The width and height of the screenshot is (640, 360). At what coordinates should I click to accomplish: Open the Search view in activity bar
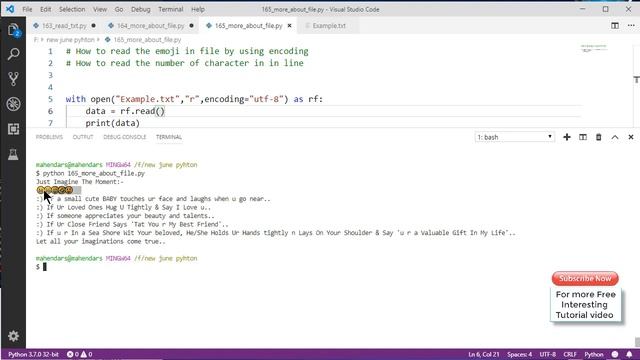click(13, 54)
